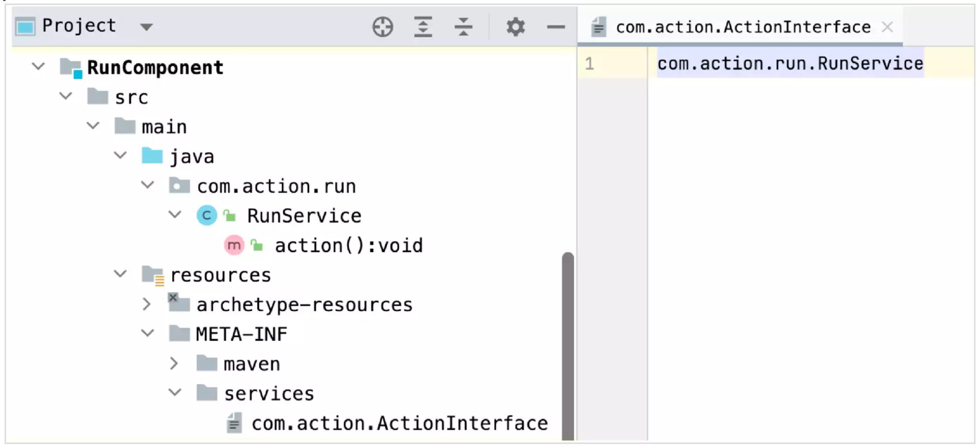Click the RunService class icon
This screenshot has height=447, width=980.
207,216
